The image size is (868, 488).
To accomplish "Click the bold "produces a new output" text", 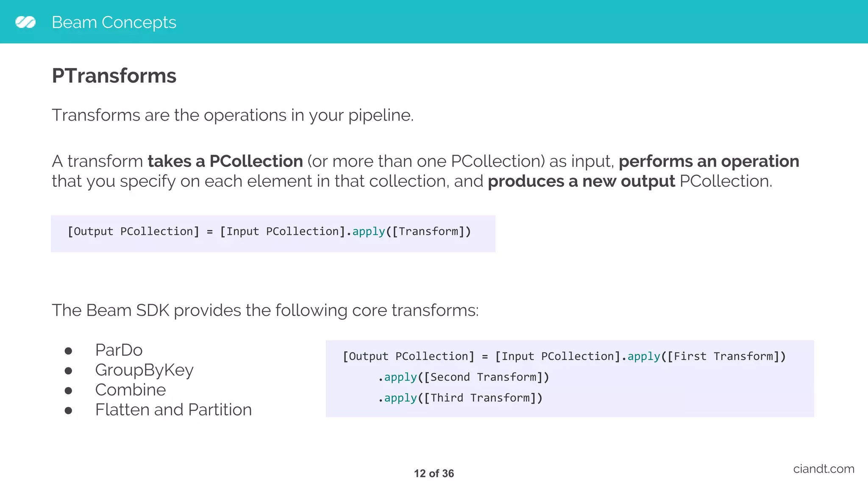I will 581,181.
